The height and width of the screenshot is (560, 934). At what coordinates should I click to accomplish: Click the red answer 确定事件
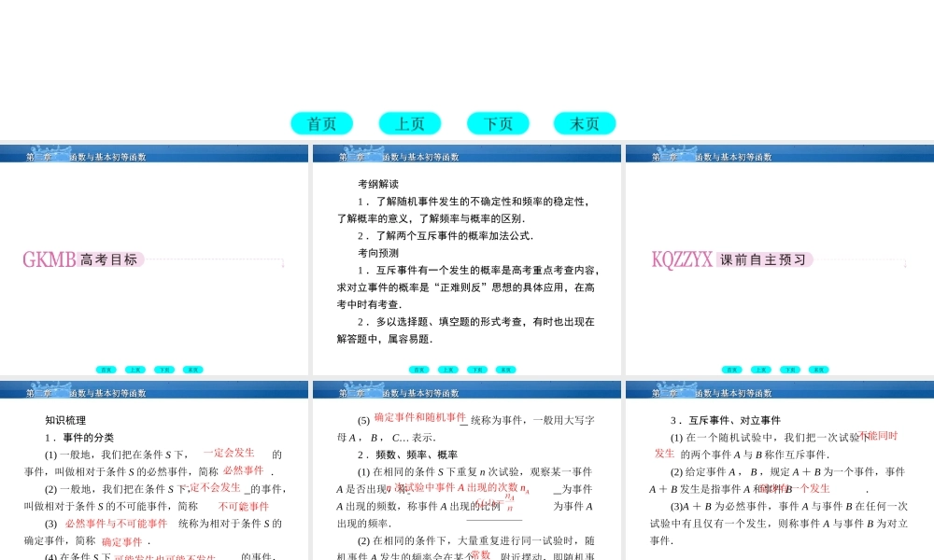pyautogui.click(x=122, y=542)
